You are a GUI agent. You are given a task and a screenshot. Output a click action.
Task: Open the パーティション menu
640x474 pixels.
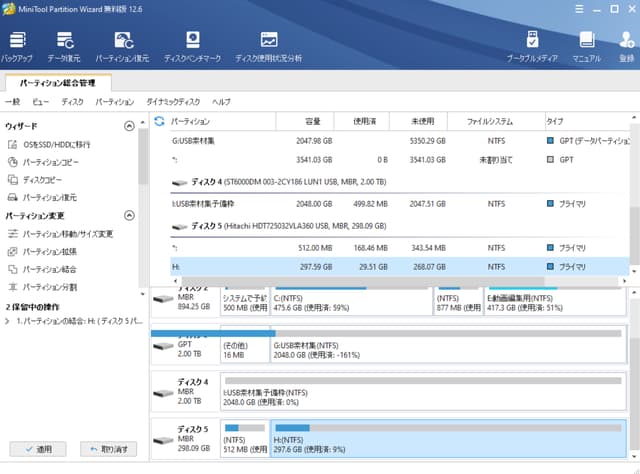coord(115,102)
